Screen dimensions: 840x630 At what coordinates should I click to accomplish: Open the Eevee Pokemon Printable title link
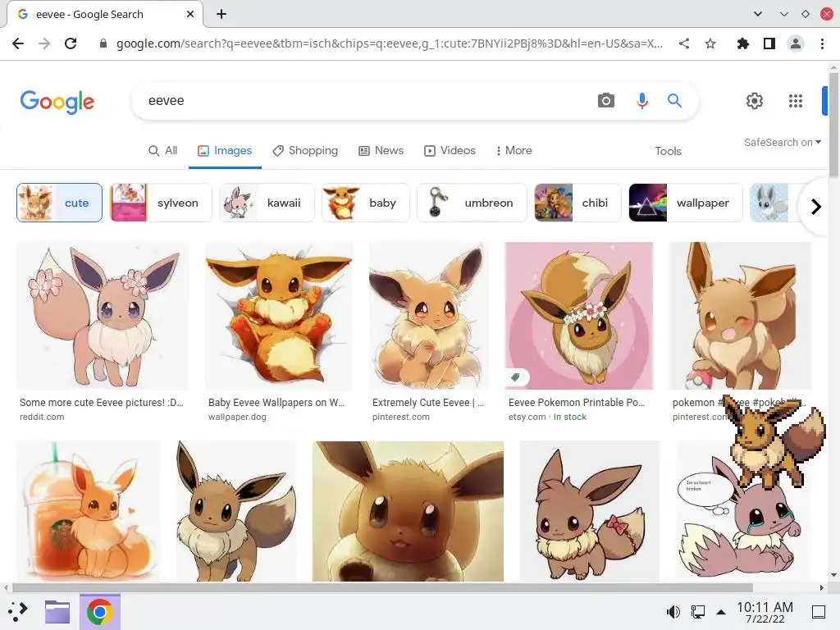point(577,402)
